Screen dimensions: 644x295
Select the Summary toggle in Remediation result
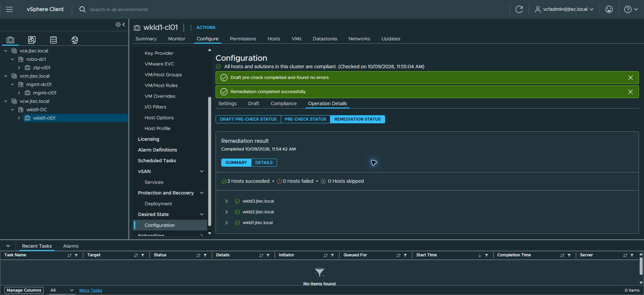tap(236, 163)
